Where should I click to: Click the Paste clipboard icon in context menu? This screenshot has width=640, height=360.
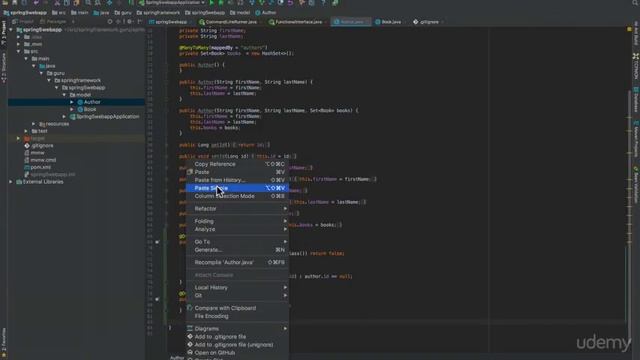click(x=189, y=172)
